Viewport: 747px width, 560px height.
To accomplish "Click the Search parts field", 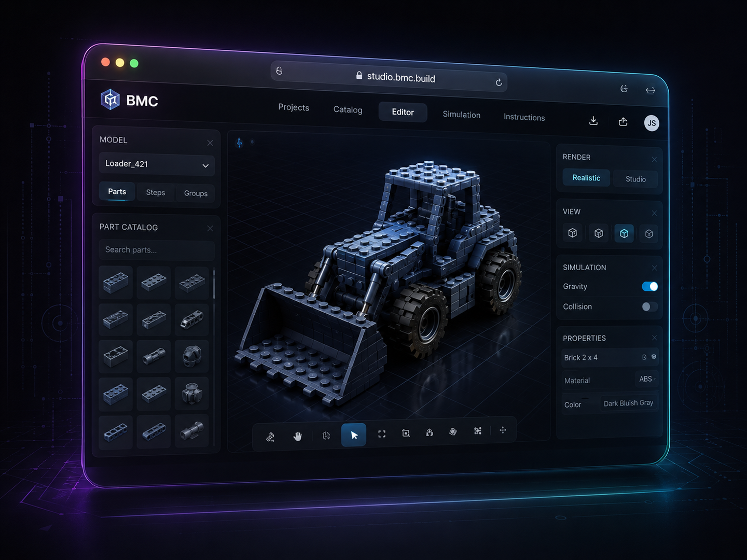I will click(x=156, y=250).
